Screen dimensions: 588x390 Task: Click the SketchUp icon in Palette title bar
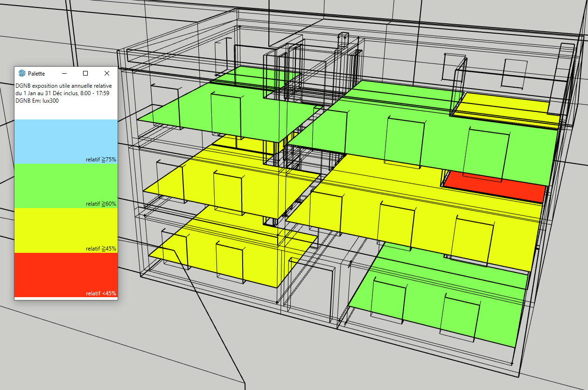click(21, 73)
